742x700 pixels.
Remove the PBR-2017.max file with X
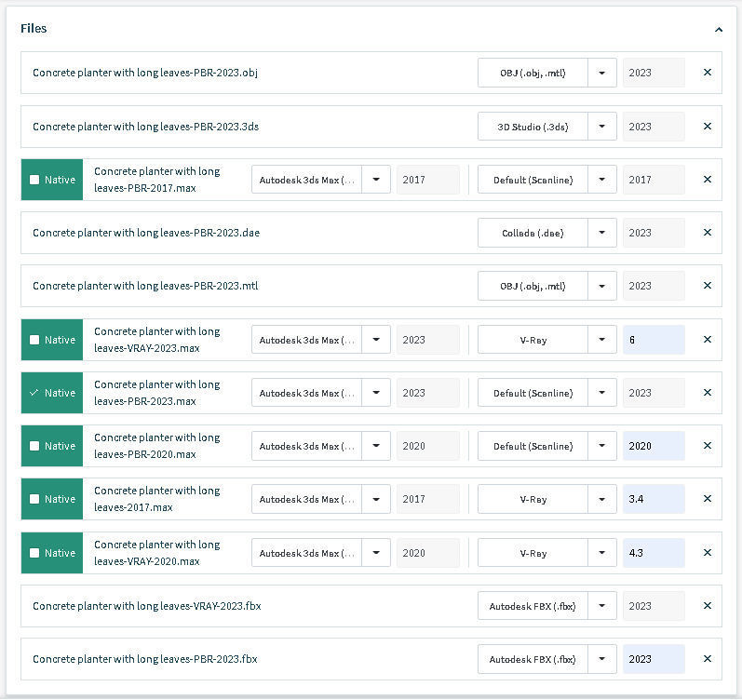[x=707, y=180]
